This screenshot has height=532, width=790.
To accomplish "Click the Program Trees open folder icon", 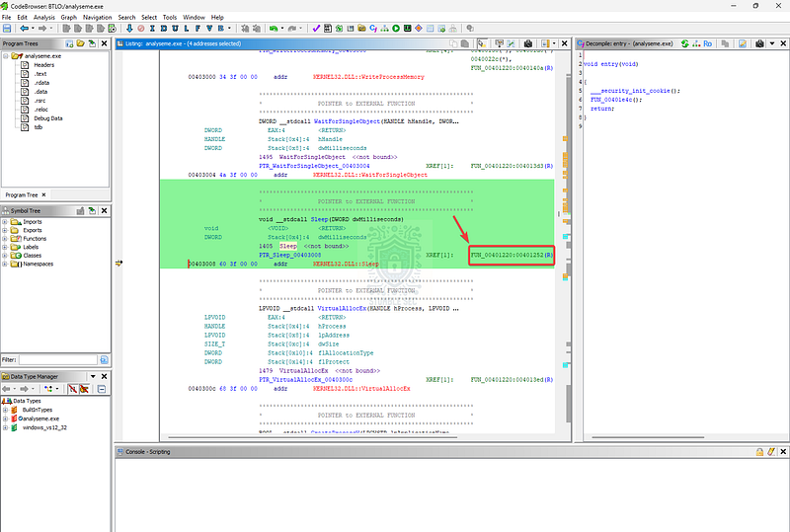I will coord(81,43).
